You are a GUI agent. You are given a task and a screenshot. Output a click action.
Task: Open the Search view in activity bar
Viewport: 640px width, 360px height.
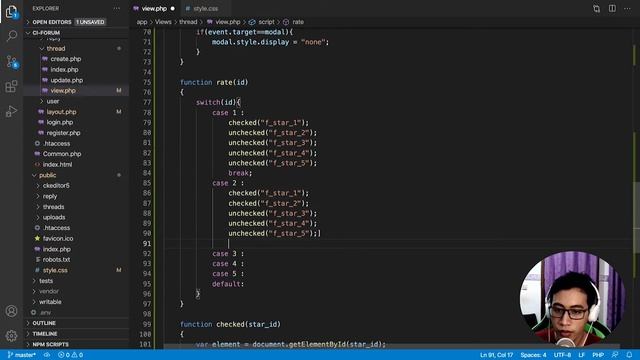coord(11,36)
